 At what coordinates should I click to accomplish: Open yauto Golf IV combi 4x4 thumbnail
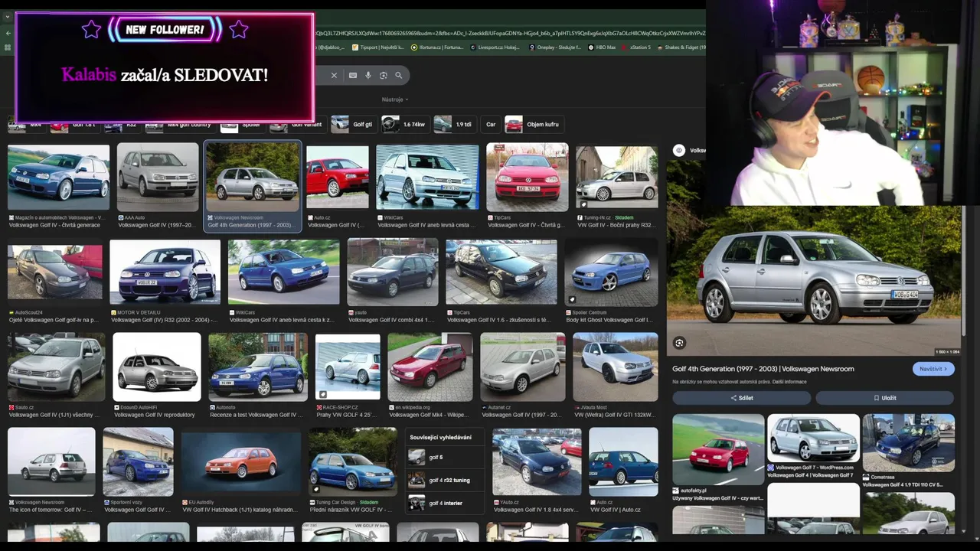coord(393,272)
